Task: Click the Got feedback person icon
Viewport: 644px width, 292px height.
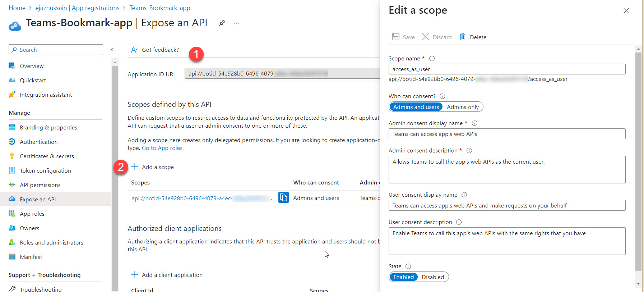Action: click(135, 49)
